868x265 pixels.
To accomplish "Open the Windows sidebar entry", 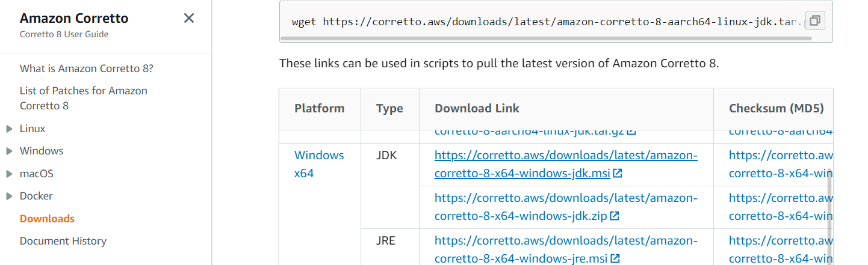I will [x=42, y=151].
